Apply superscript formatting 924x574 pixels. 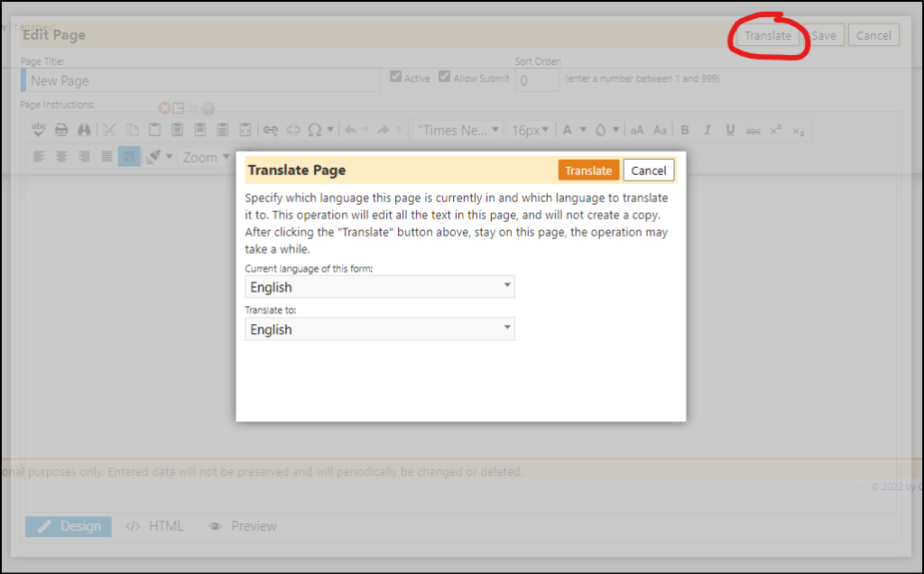(x=775, y=130)
